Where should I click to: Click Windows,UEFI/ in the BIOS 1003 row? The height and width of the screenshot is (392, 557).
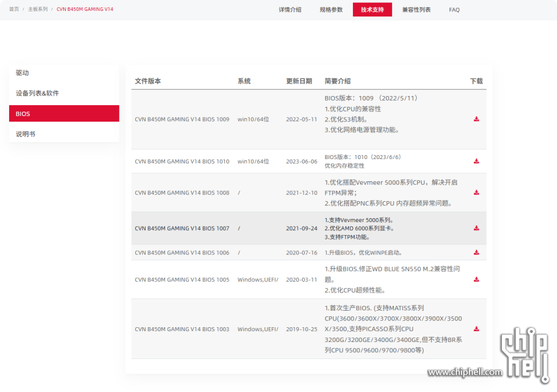[258, 329]
